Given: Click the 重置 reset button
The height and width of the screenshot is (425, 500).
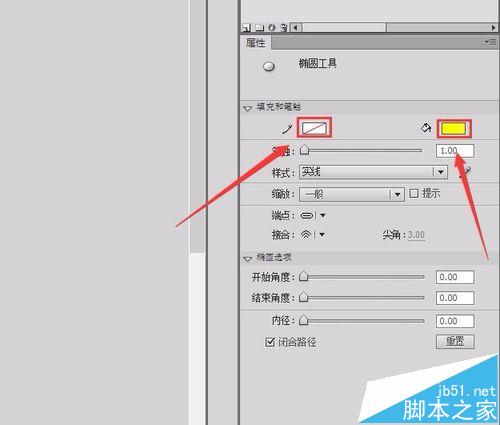Looking at the screenshot, I should [455, 342].
